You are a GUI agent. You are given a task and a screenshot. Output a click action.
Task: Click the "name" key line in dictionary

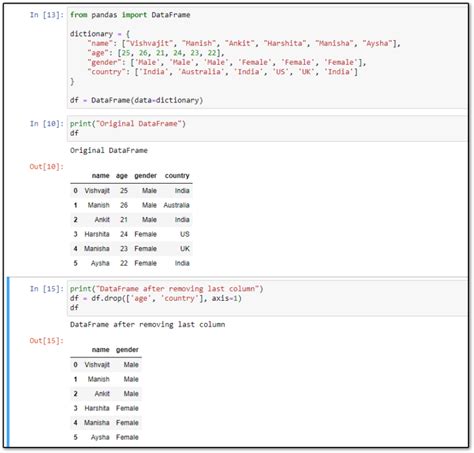tap(244, 43)
